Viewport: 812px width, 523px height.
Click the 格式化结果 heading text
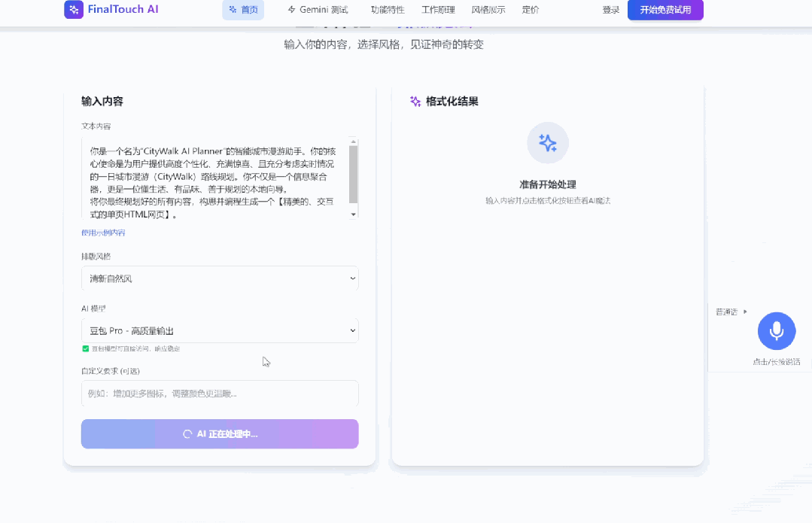(x=452, y=102)
